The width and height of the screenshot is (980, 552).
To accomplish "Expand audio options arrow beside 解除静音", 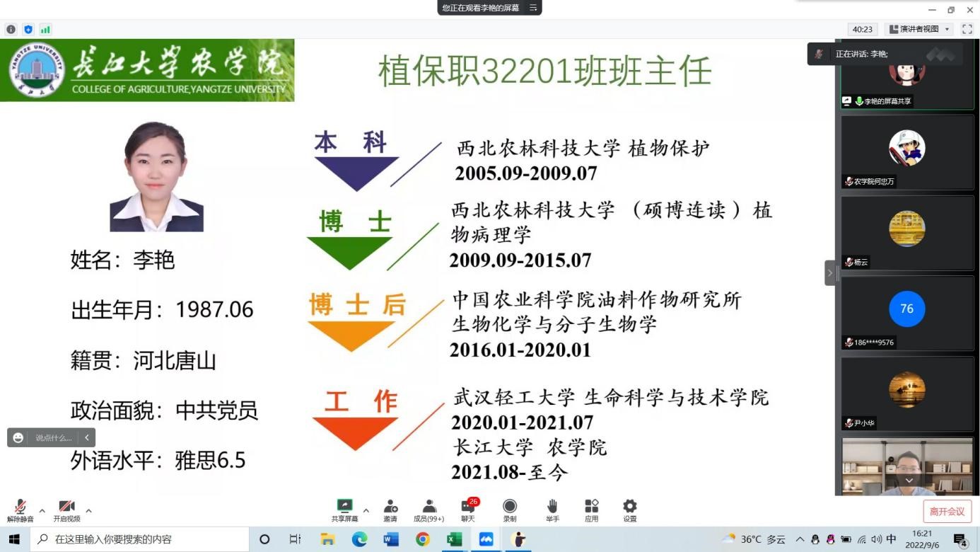I will [42, 510].
